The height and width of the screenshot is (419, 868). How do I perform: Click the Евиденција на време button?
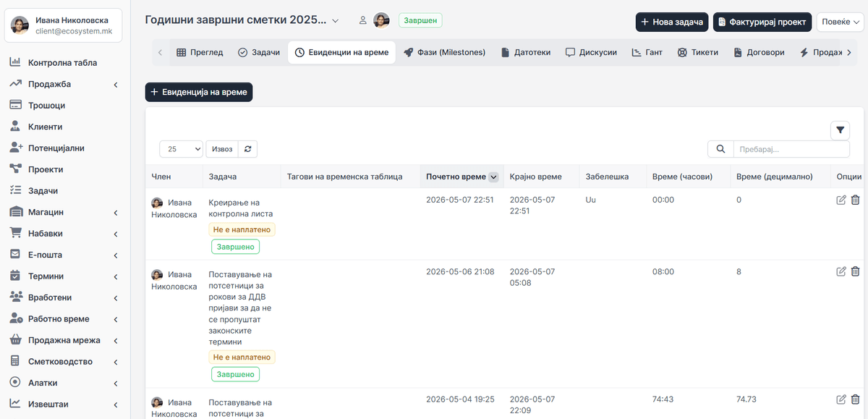tap(199, 92)
